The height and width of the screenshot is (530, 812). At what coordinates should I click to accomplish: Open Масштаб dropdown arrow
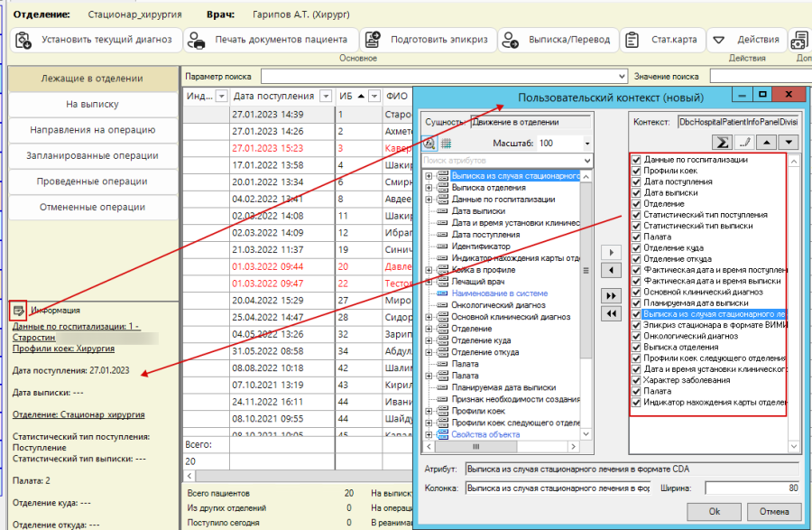586,143
